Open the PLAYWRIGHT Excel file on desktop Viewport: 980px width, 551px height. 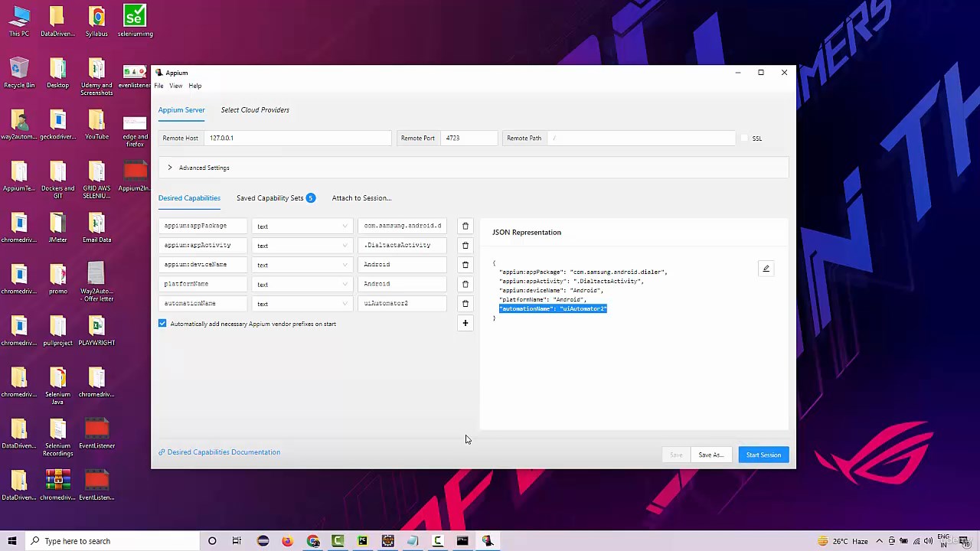96,331
